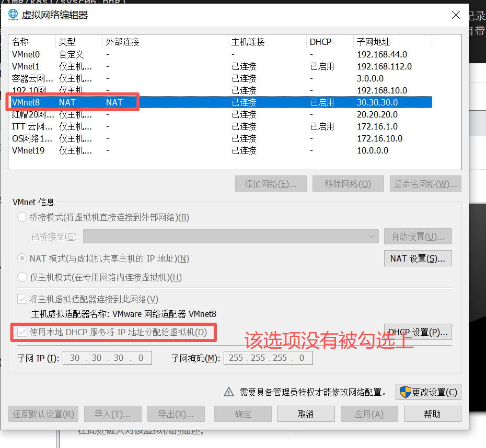This screenshot has height=448, width=486.
Task: Click 已启用 DHCP cell in ITT 云网 row
Action: [322, 127]
